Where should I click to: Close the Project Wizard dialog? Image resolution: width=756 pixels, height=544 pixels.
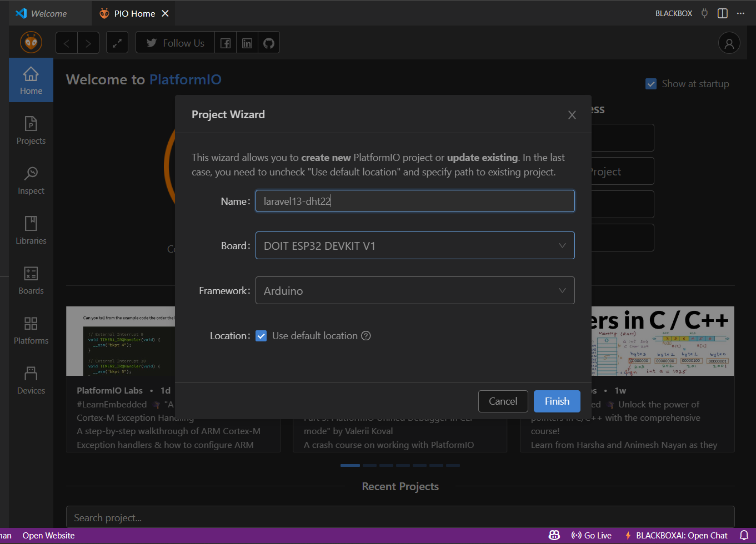(x=572, y=115)
